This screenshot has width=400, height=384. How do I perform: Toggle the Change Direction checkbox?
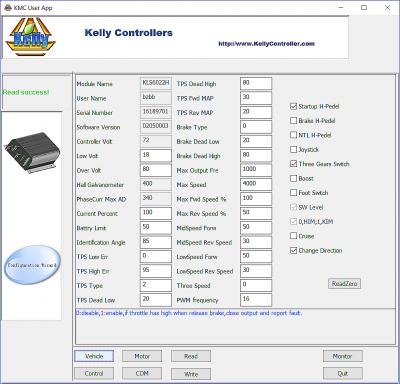[293, 250]
